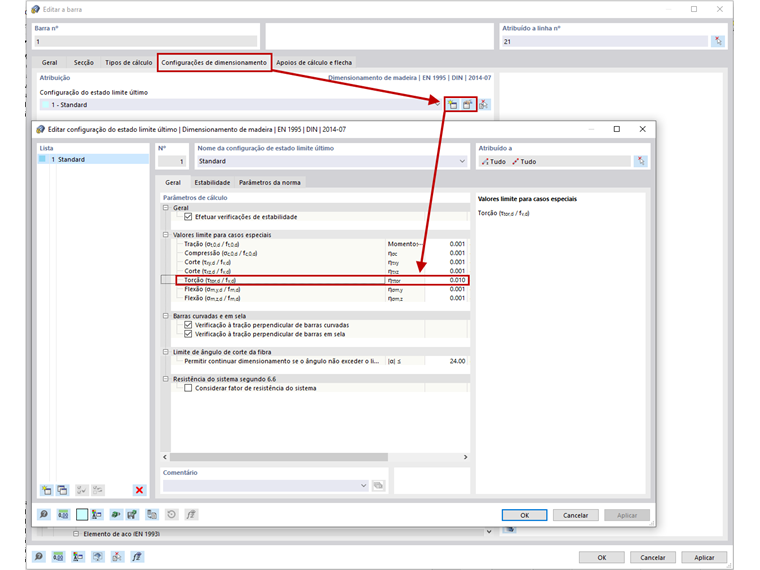The width and height of the screenshot is (760, 570).
Task: Click Cancelar in configuration dialog
Action: [x=575, y=515]
